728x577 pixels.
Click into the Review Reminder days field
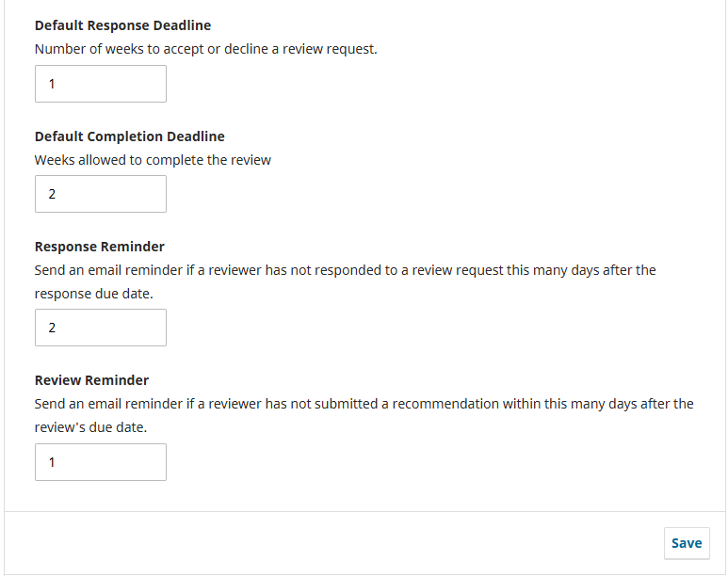[x=101, y=462]
